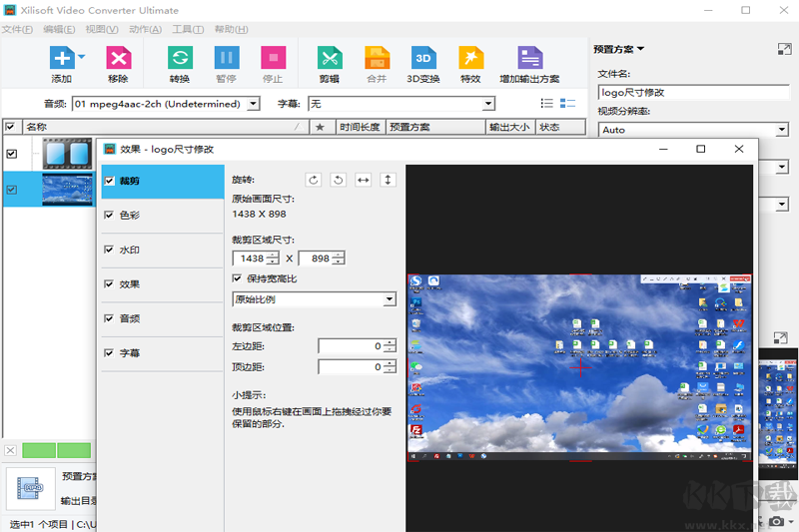799x532 pixels.
Task: Click the 合并 (Merge) toolbar icon
Action: [x=377, y=58]
